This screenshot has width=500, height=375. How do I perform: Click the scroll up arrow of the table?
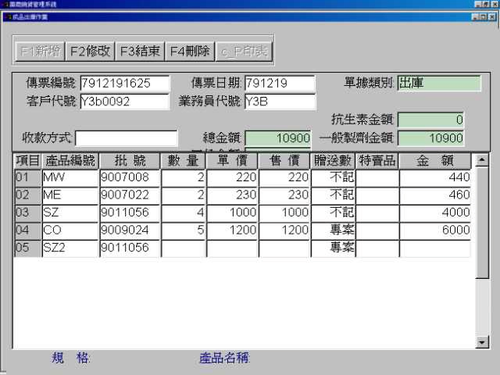pyautogui.click(x=482, y=160)
